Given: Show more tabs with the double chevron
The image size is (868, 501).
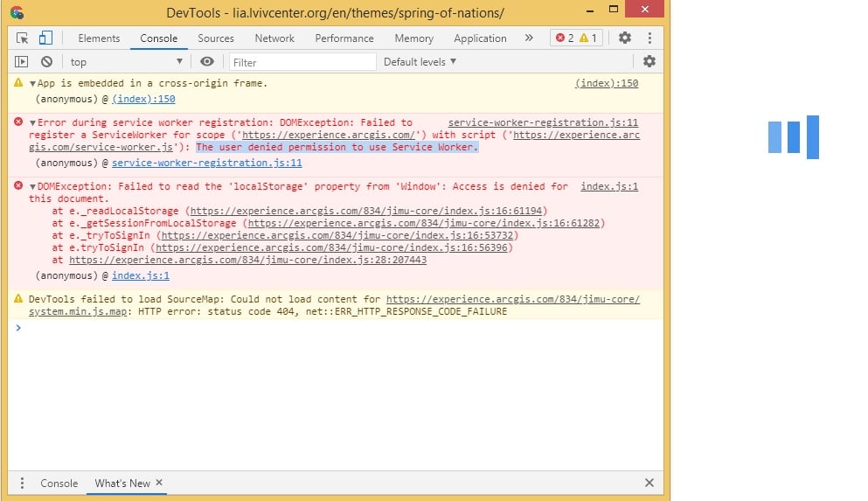Looking at the screenshot, I should pos(529,38).
